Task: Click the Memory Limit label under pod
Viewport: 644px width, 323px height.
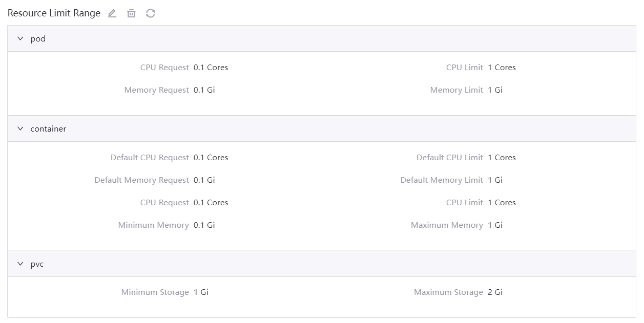Action: point(456,90)
